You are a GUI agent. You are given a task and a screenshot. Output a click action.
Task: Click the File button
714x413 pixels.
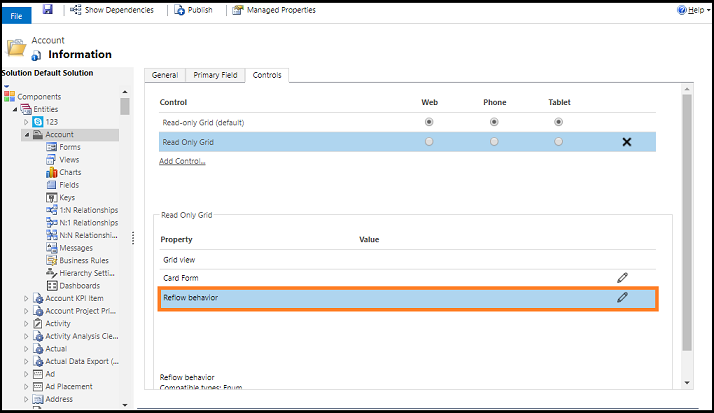tap(16, 17)
